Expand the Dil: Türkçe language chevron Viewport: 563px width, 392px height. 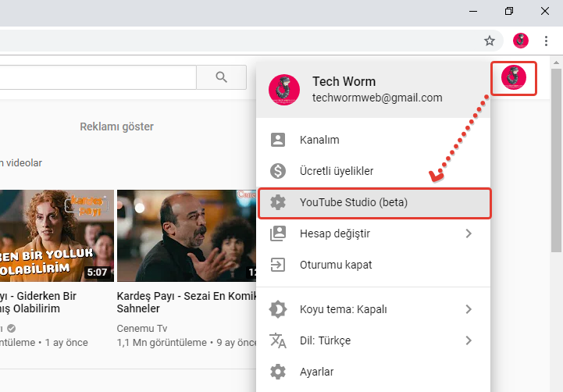[x=469, y=340]
